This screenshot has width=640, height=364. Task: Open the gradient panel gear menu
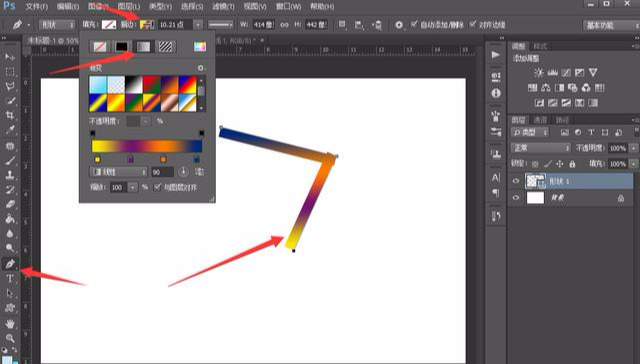[x=200, y=68]
